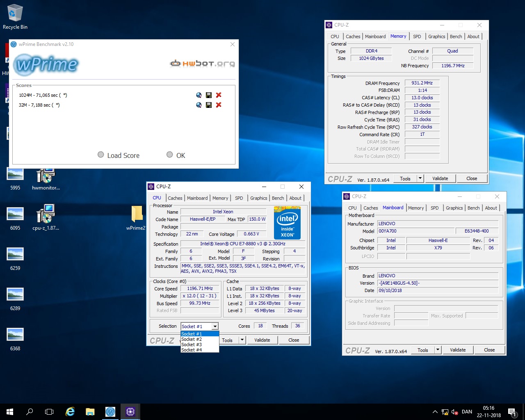Image resolution: width=525 pixels, height=420 pixels.
Task: Delete the 32M score in wPrime
Action: coord(219,105)
